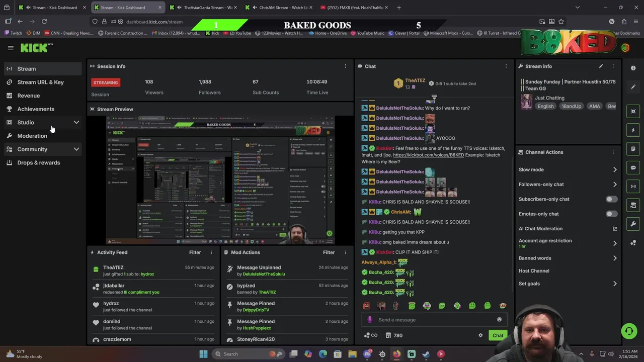Image resolution: width=644 pixels, height=362 pixels.
Task: Open Windows Start menu
Action: click(203, 354)
